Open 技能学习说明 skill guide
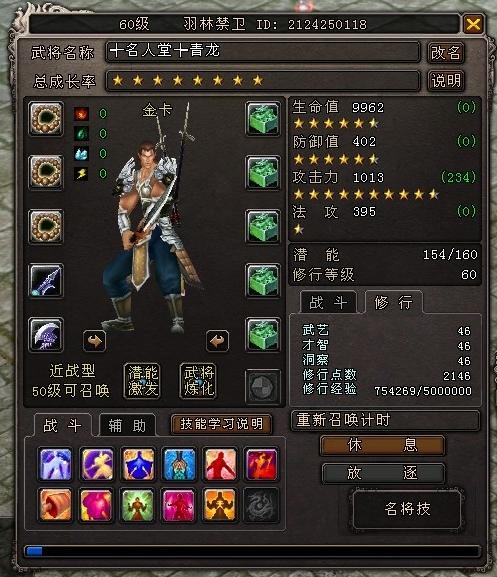The height and width of the screenshot is (577, 497). (221, 424)
